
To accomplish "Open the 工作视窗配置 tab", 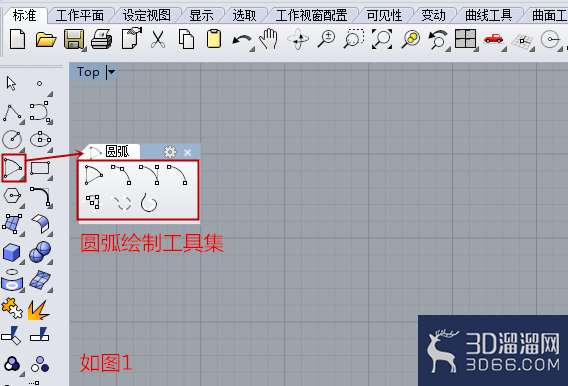I will pos(311,16).
